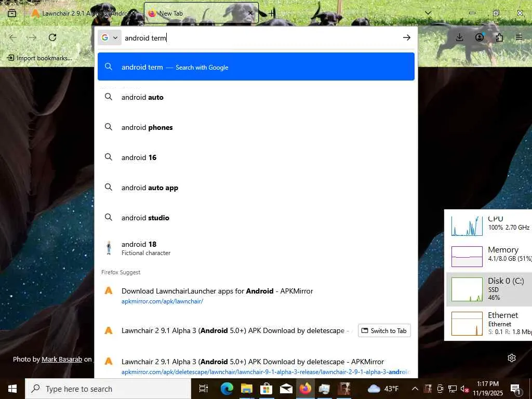Viewport: 532px width, 399px height.
Task: Select the android studio suggestion
Action: [256, 218]
